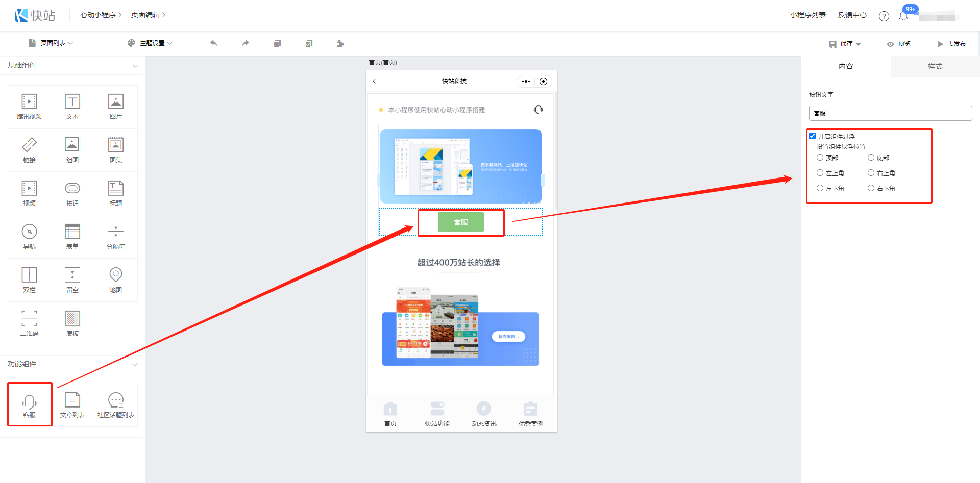Image resolution: width=980 pixels, height=483 pixels.
Task: Select the 腾讯视频 component icon
Action: tap(29, 107)
